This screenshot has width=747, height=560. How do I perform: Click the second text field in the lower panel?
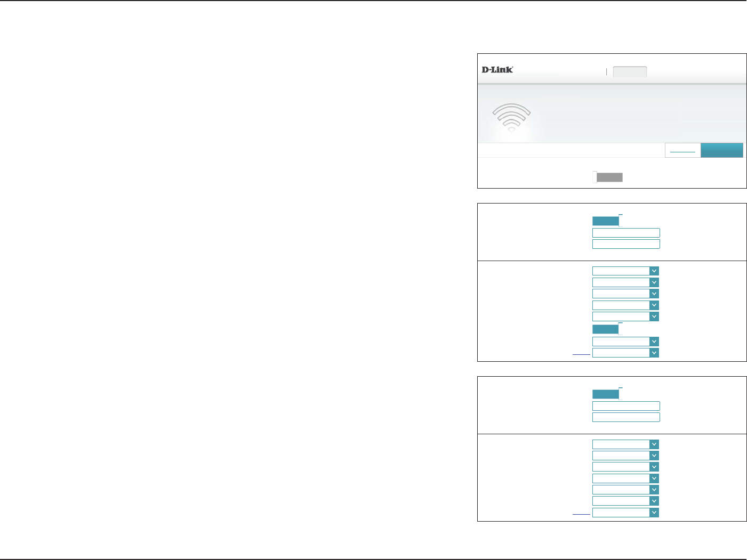(x=625, y=417)
